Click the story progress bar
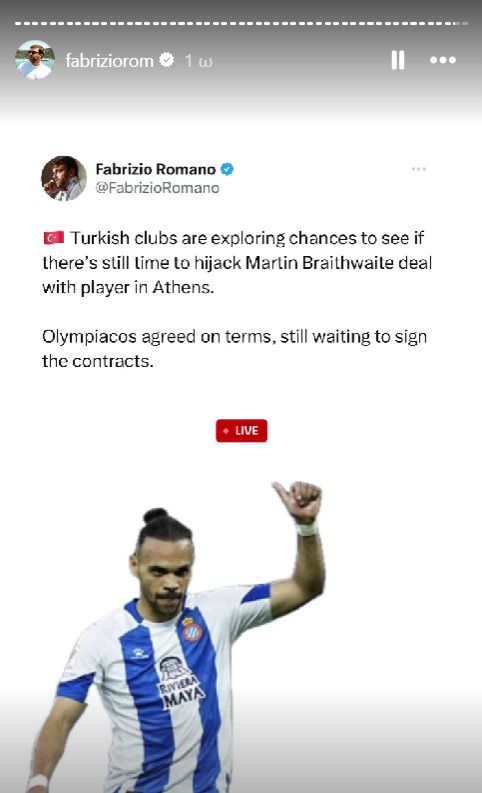 [x=241, y=23]
